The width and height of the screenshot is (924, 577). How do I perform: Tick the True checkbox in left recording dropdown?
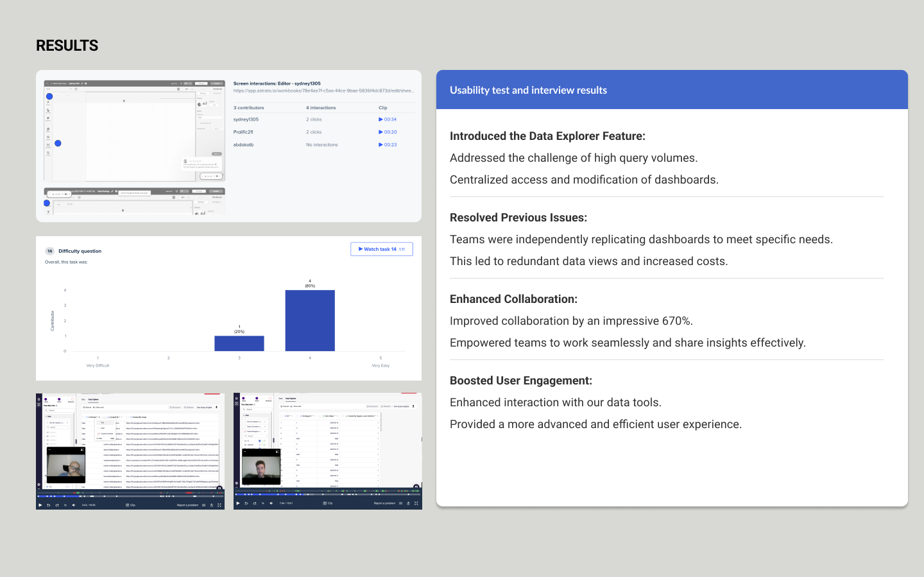click(x=99, y=422)
